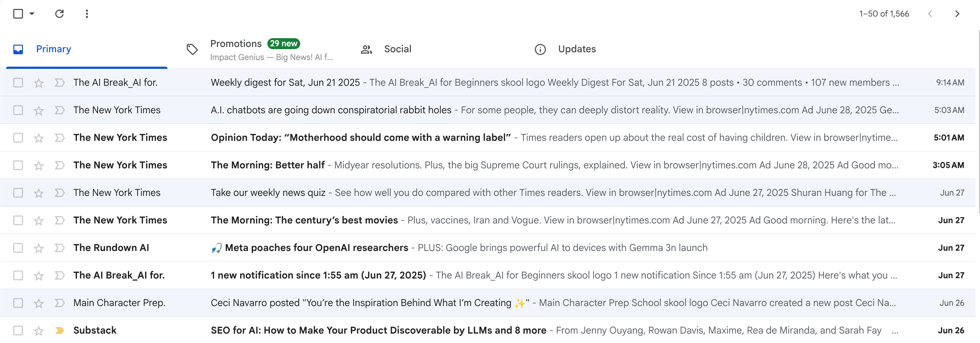
Task: Click the Promotions tag icon
Action: (192, 49)
